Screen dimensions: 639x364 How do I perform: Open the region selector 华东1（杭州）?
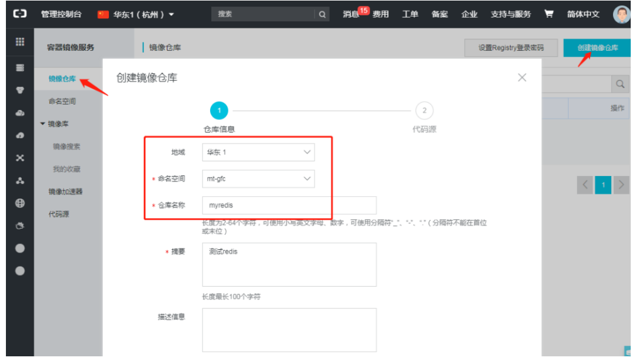(135, 14)
